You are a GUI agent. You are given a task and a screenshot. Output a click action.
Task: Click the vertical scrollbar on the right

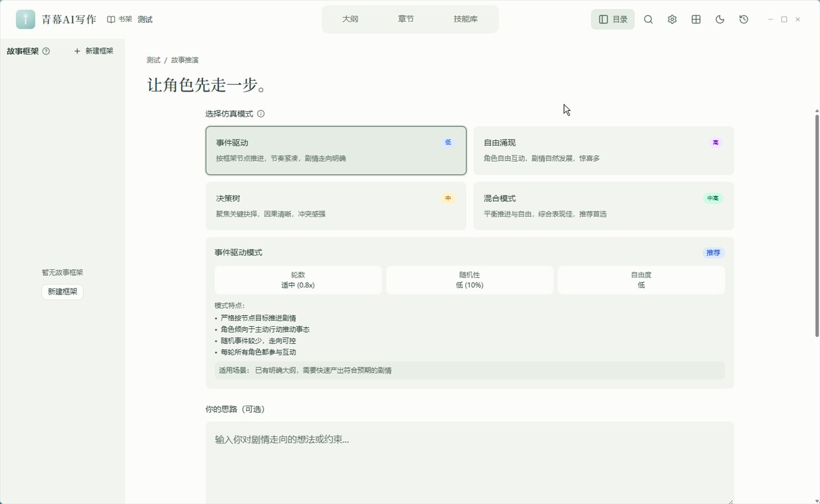point(817,225)
